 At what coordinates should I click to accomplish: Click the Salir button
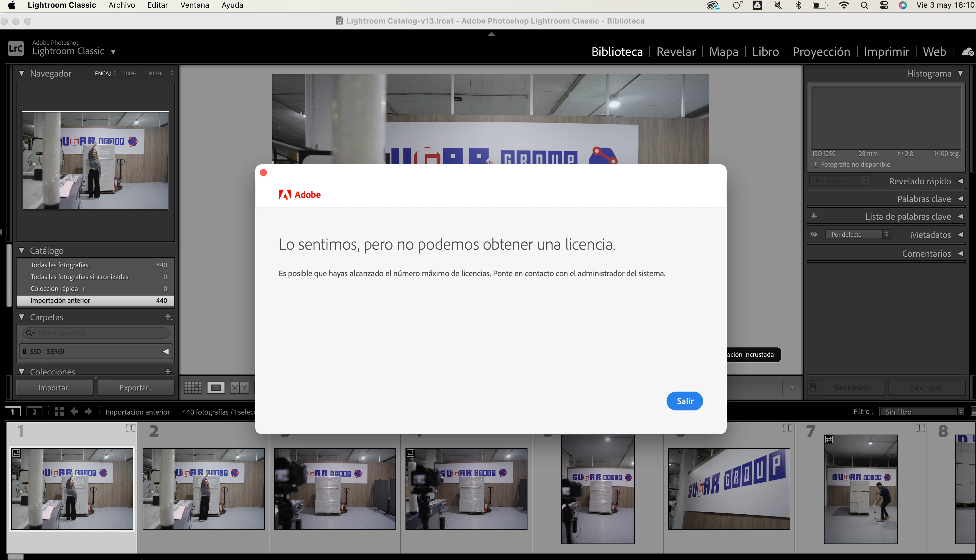tap(685, 401)
